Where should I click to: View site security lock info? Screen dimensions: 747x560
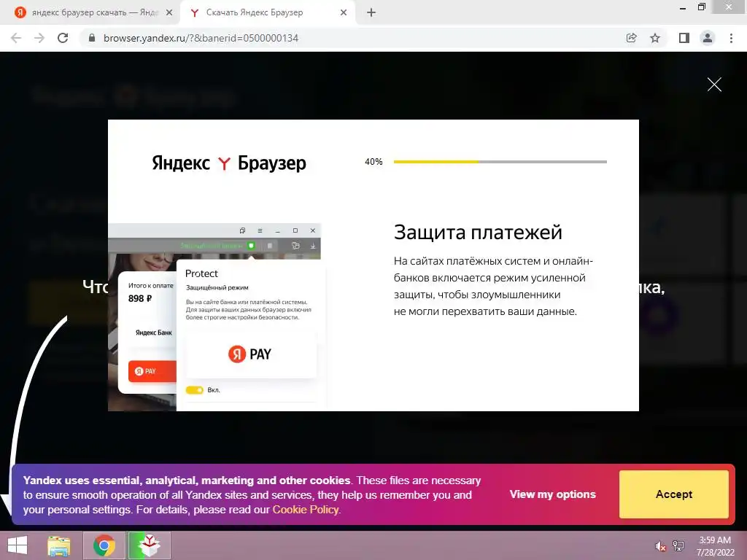click(92, 38)
